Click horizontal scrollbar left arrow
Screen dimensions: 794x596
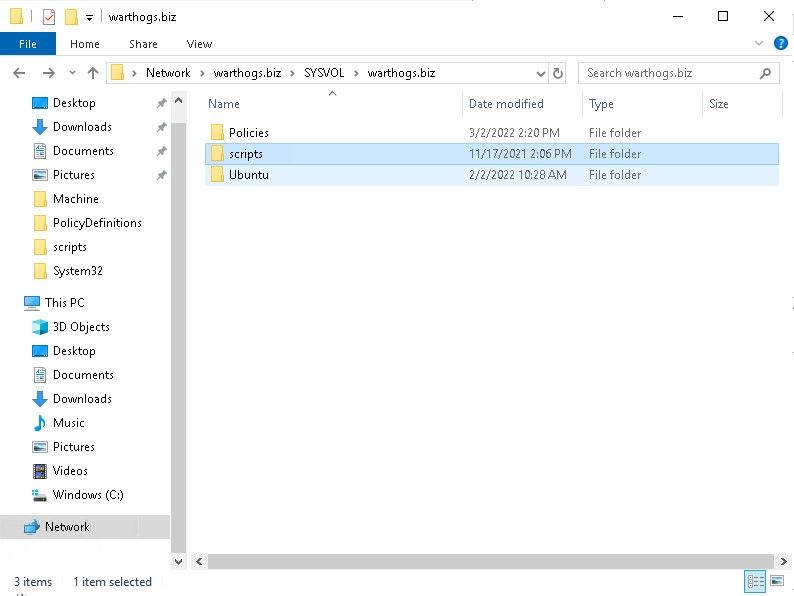tap(199, 561)
